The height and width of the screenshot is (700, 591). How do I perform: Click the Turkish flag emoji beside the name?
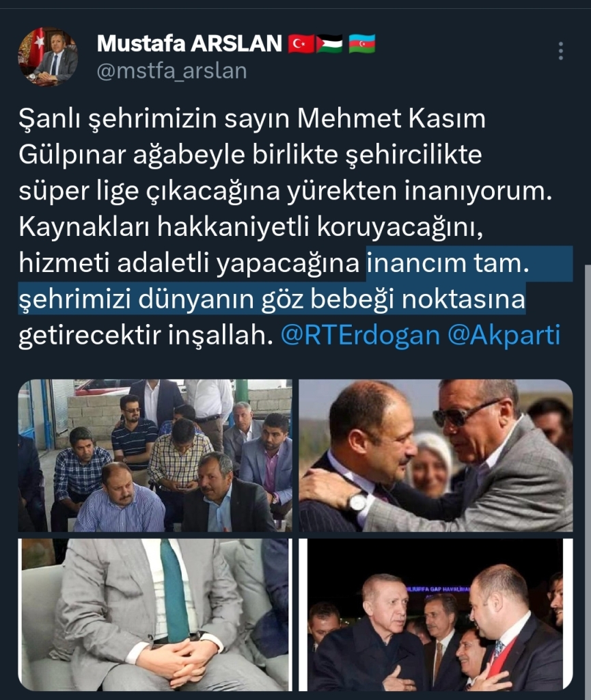[301, 44]
